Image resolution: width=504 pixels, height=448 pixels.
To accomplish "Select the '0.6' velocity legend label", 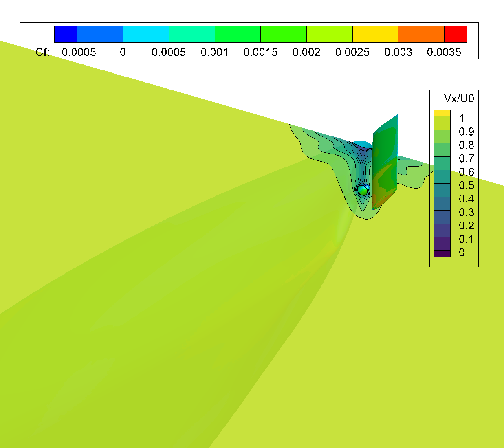I will point(467,172).
